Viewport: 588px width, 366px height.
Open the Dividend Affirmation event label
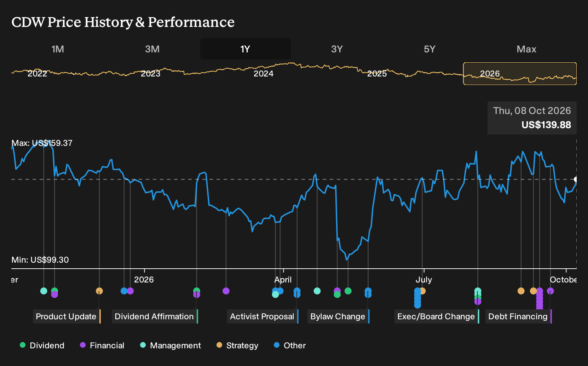(x=155, y=316)
